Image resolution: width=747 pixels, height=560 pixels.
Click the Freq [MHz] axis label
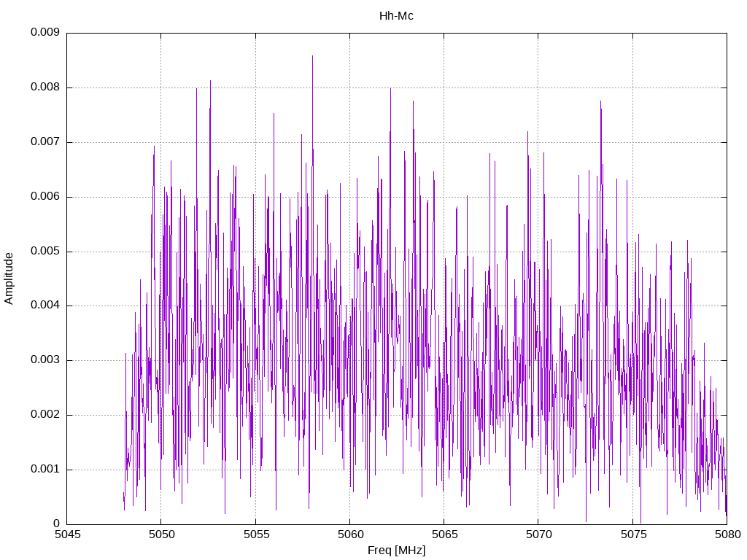pos(396,550)
